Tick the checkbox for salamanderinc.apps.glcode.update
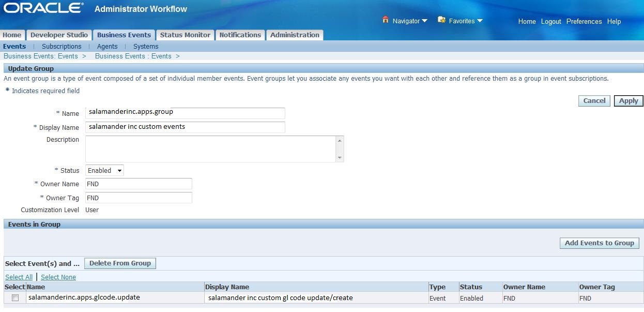The image size is (644, 312). point(16,298)
